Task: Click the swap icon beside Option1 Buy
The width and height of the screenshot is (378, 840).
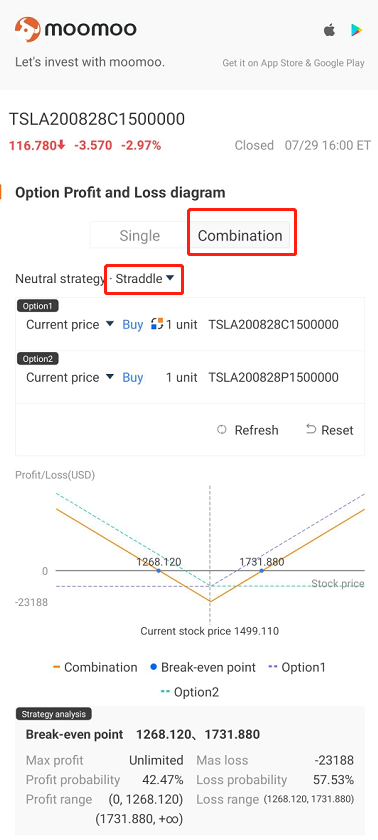Action: coord(157,324)
